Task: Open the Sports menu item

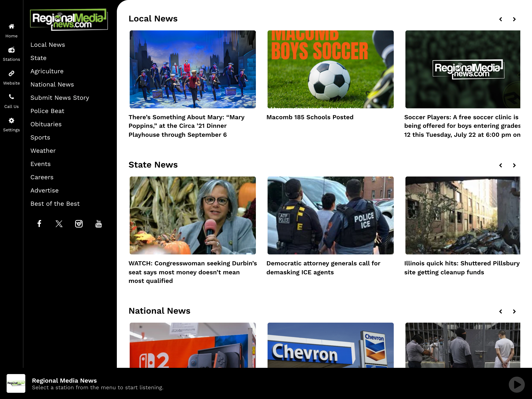Action: point(40,137)
